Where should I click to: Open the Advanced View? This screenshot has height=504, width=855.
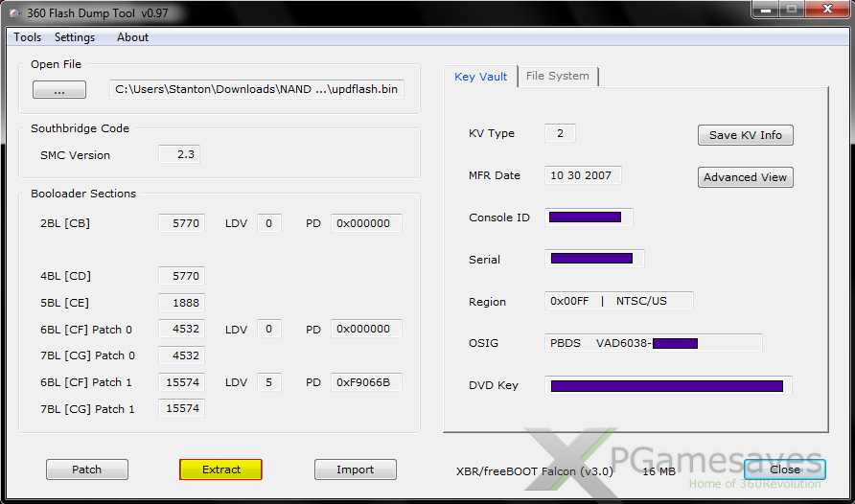click(x=745, y=177)
